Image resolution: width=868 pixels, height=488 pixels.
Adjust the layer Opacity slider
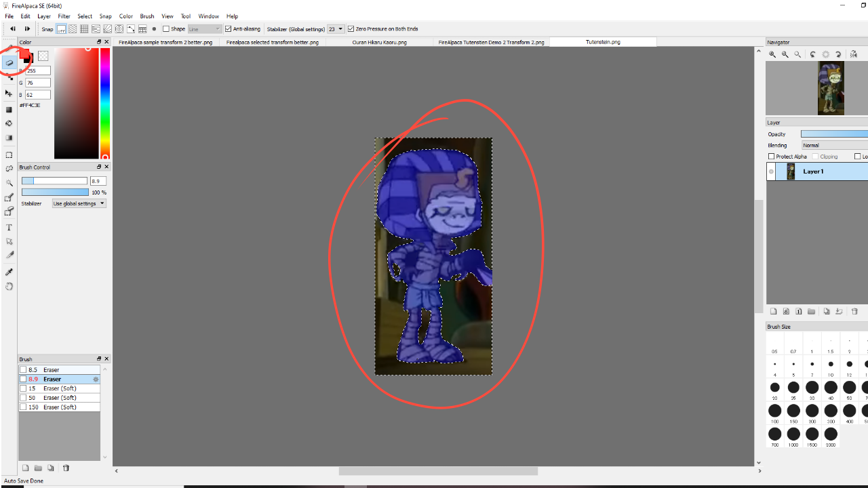[834, 134]
